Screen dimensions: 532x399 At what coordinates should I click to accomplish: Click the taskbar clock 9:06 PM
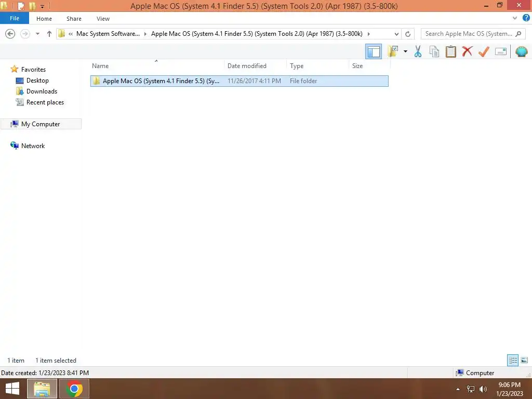[x=509, y=385]
